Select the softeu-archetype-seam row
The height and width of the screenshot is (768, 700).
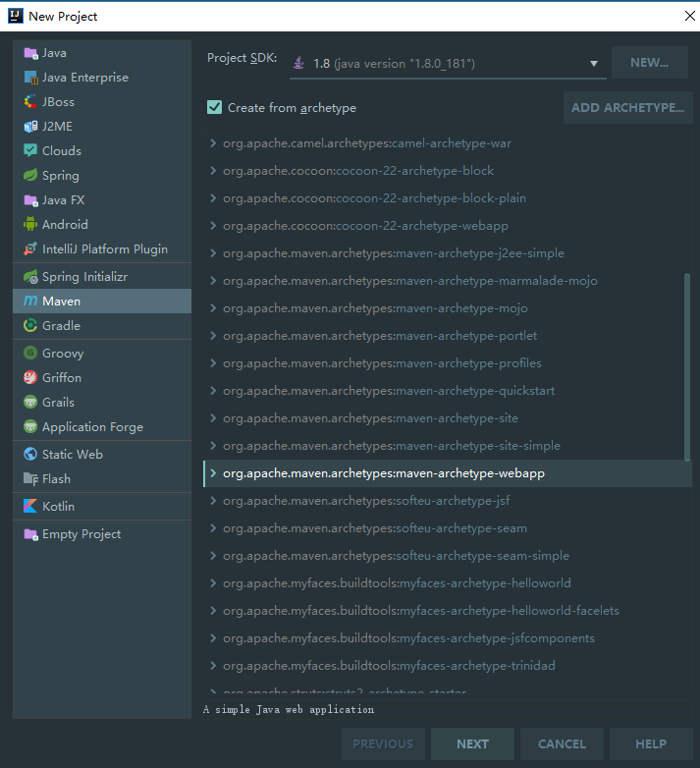448,528
